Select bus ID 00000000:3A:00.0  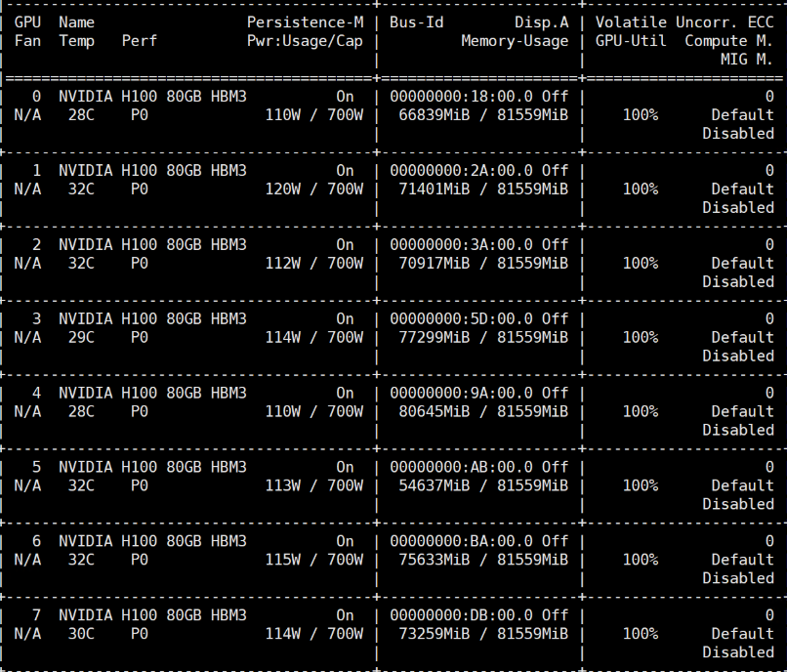click(461, 244)
